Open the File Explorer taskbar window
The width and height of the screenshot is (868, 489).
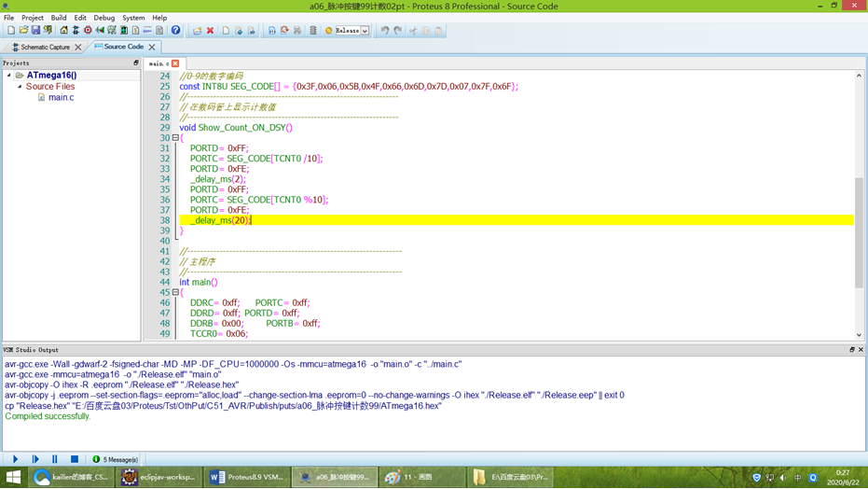[x=510, y=477]
